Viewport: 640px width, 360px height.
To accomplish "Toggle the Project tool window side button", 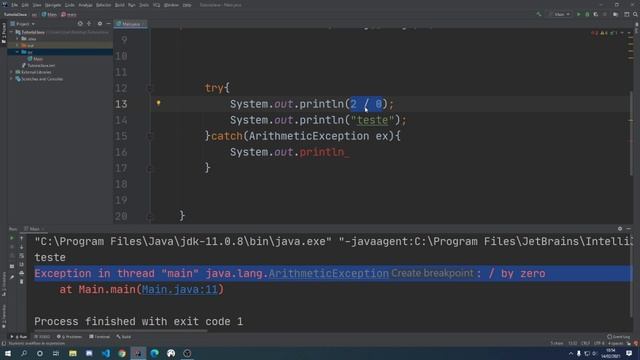I will click(x=4, y=33).
